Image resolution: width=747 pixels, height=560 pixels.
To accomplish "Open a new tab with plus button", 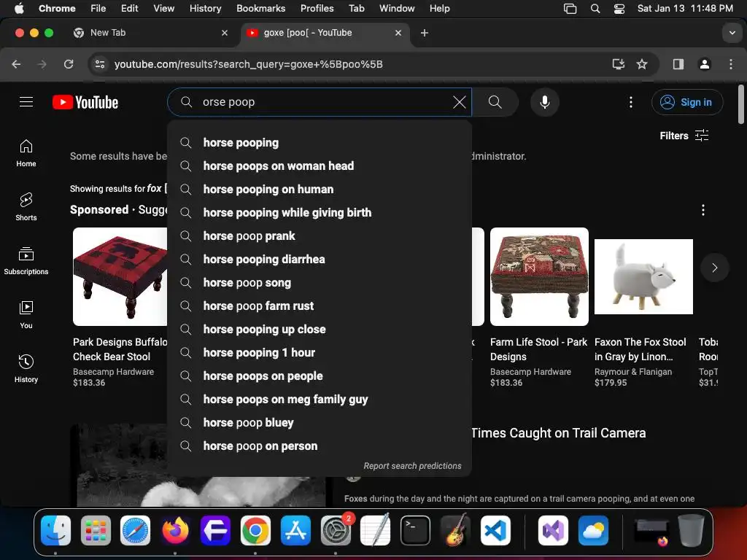I will [x=424, y=33].
